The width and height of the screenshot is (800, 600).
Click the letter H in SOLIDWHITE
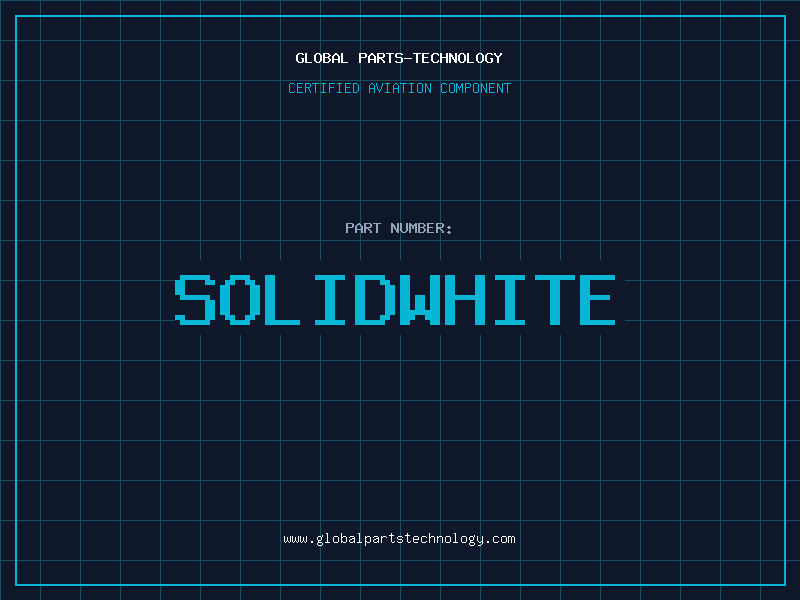[x=463, y=300]
